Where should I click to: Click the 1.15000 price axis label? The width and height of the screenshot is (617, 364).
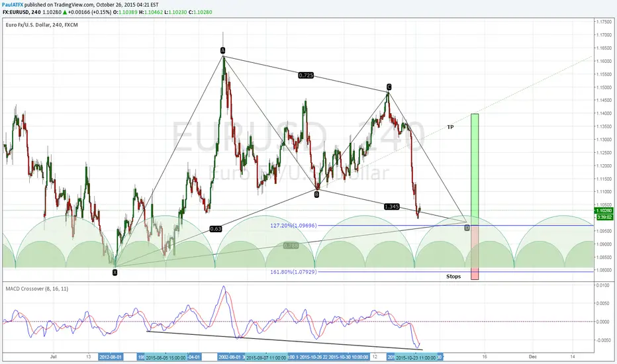click(604, 87)
